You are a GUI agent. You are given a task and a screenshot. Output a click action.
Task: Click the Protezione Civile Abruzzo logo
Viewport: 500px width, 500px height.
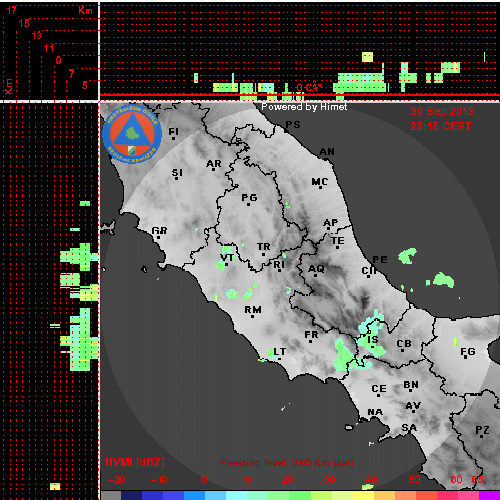pyautogui.click(x=132, y=134)
